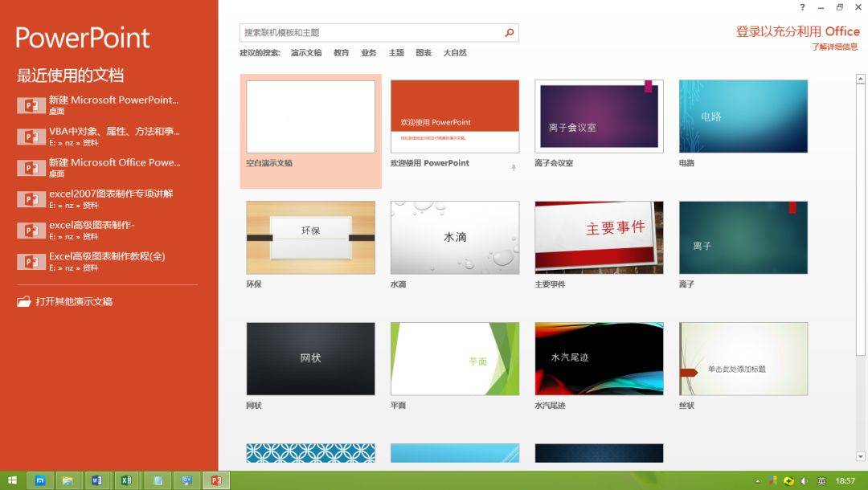Click 登录以充分利用 Office sign-in link
Screen dimensions: 868x490
click(x=798, y=31)
